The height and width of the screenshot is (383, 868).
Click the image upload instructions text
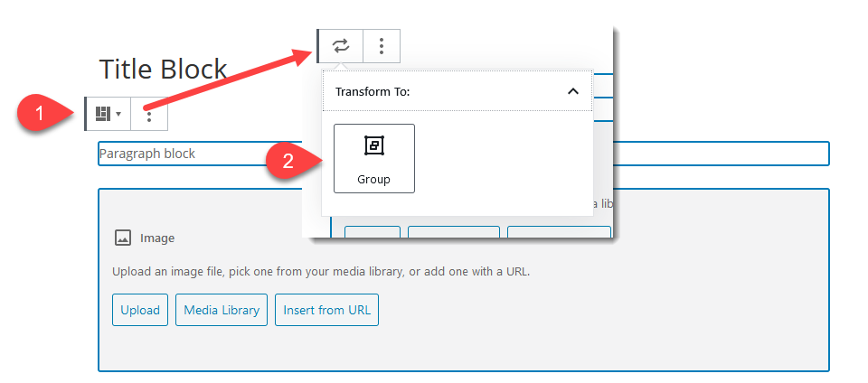tap(321, 271)
